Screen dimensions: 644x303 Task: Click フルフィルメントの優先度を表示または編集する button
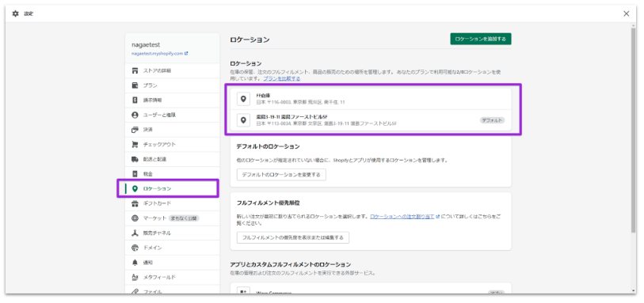(293, 237)
